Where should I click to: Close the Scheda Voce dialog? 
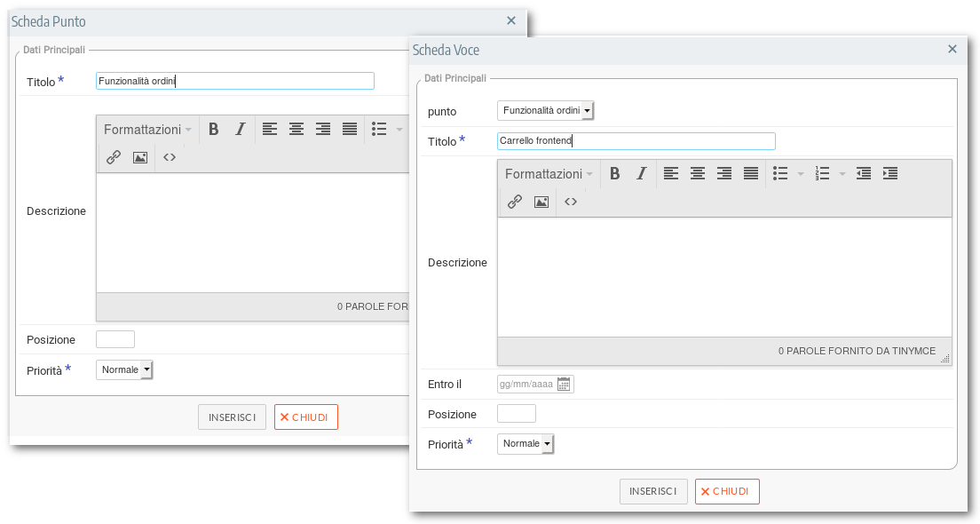(x=952, y=50)
